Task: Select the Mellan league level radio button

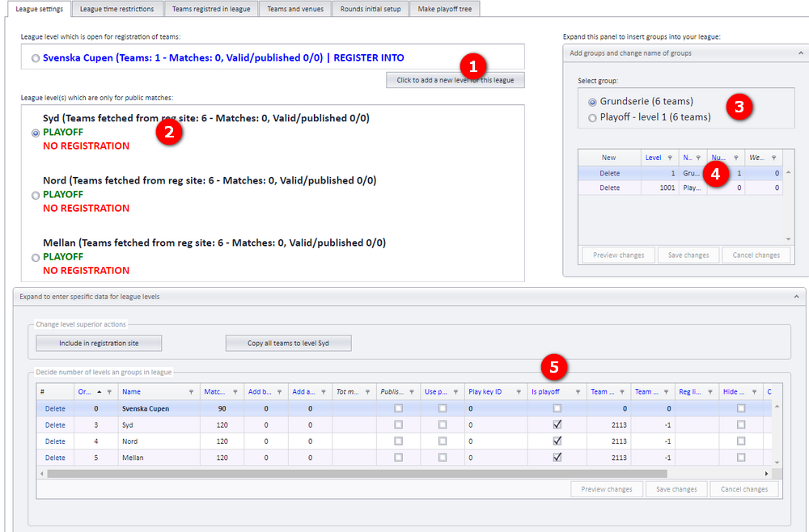Action: (x=36, y=258)
